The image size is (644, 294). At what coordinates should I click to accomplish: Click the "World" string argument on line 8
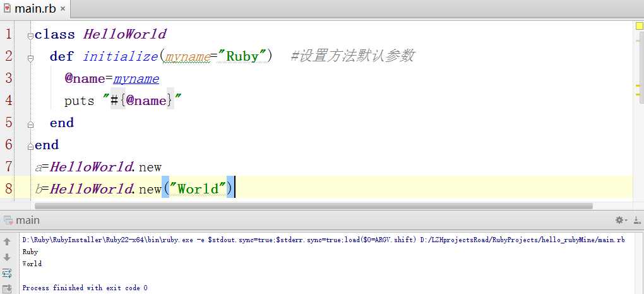point(198,189)
